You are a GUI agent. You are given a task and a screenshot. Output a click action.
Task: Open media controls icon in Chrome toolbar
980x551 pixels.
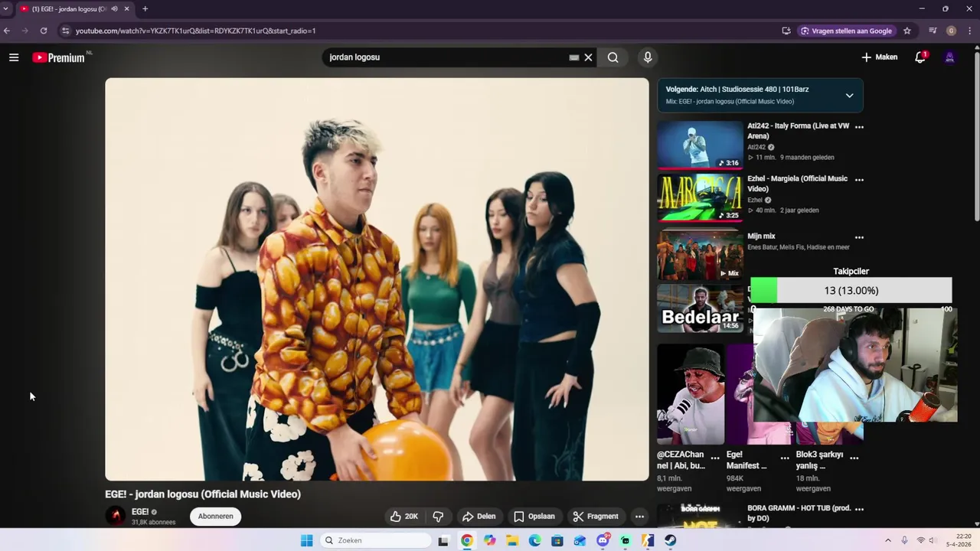click(x=933, y=31)
